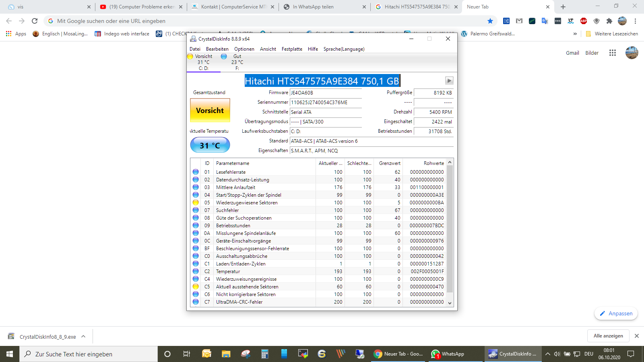Open the Snipping Tool on the taskbar

click(245, 354)
